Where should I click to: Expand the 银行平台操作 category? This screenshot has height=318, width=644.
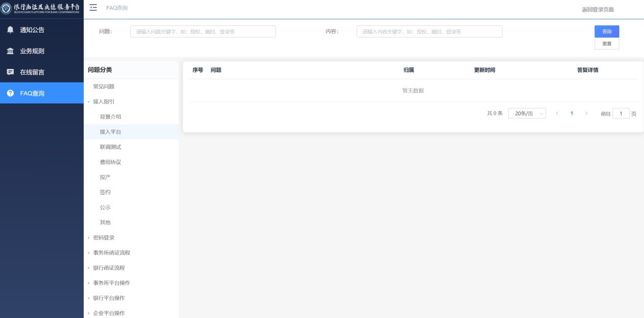point(89,298)
